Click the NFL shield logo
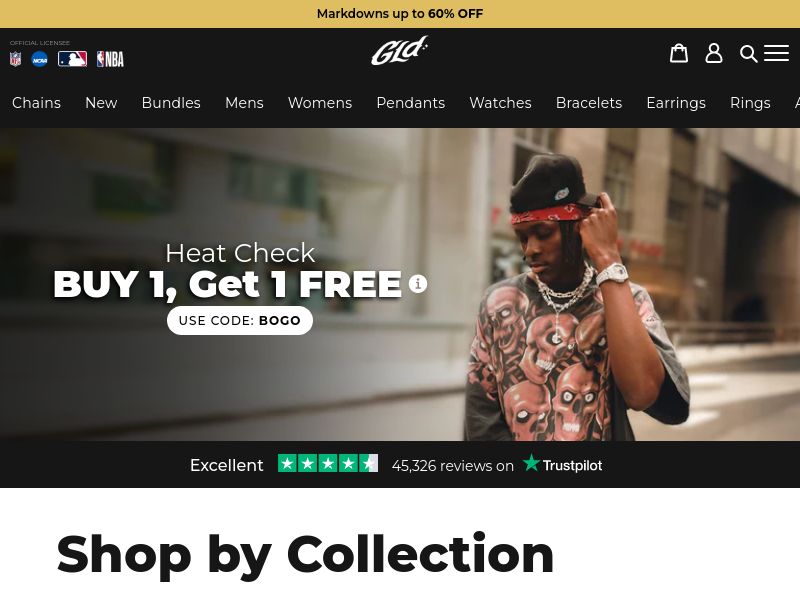This screenshot has width=800, height=600. pyautogui.click(x=15, y=59)
